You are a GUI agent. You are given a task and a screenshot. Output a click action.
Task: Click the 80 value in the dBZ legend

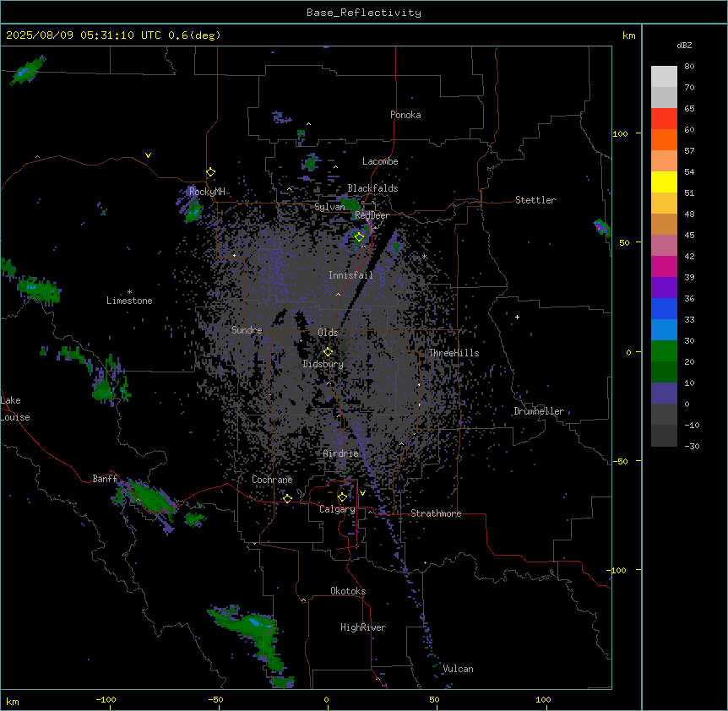coord(689,67)
